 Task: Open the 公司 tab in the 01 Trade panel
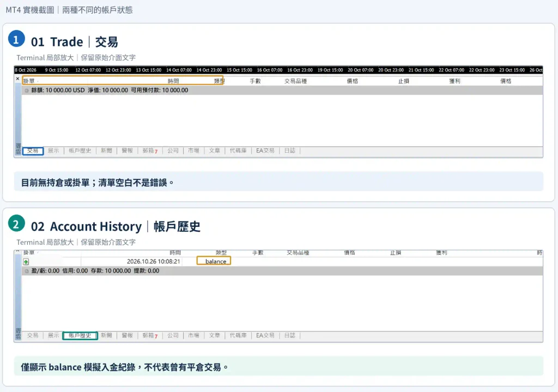pos(173,150)
